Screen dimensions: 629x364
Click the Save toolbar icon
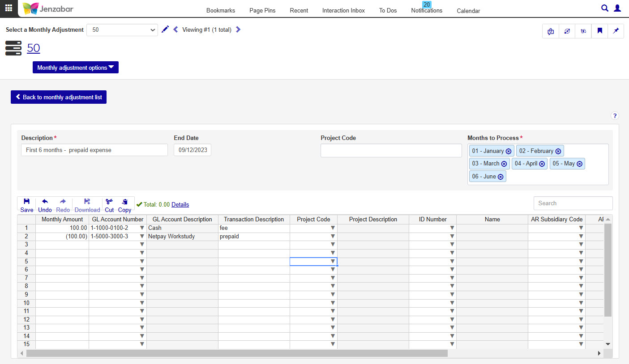click(x=27, y=205)
